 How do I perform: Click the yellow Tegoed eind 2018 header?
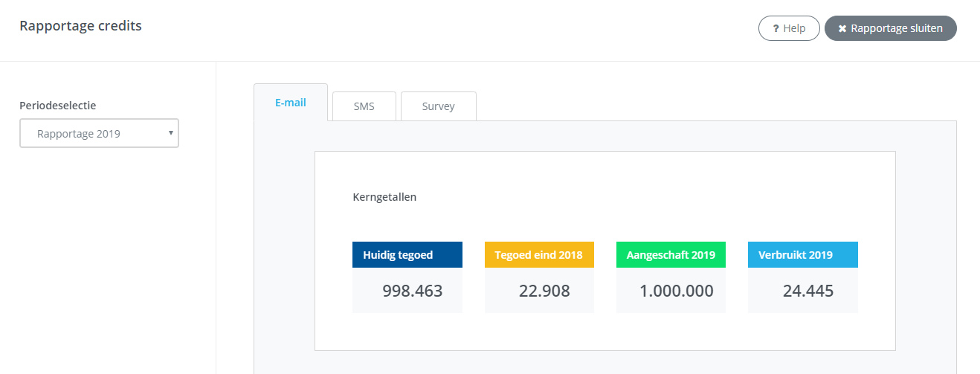(x=539, y=255)
